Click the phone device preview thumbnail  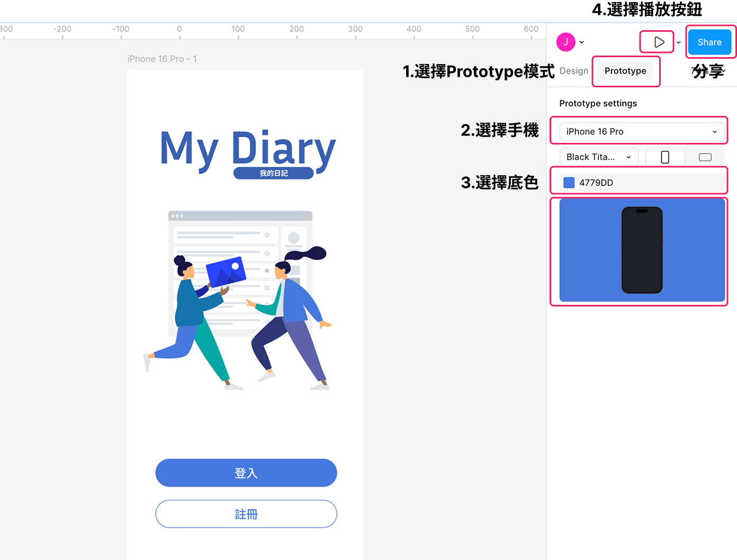coord(642,250)
